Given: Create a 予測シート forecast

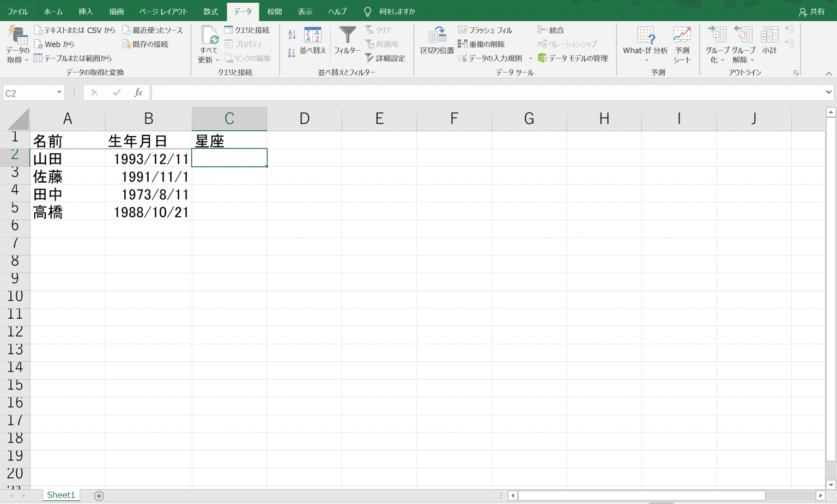Looking at the screenshot, I should pos(682,45).
